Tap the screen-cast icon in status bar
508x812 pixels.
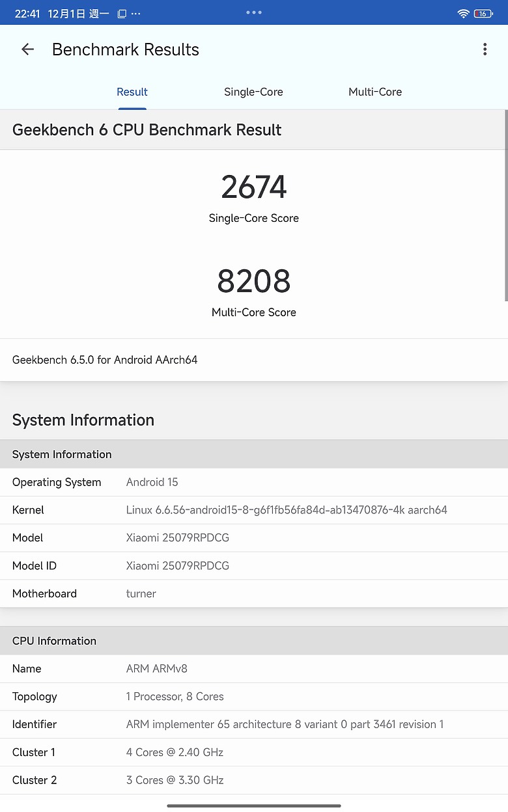122,13
